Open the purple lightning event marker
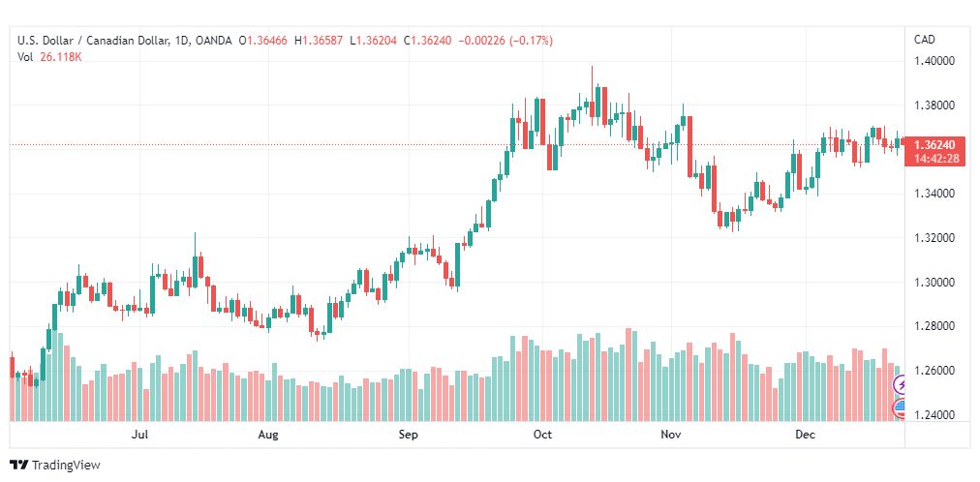 tap(901, 385)
